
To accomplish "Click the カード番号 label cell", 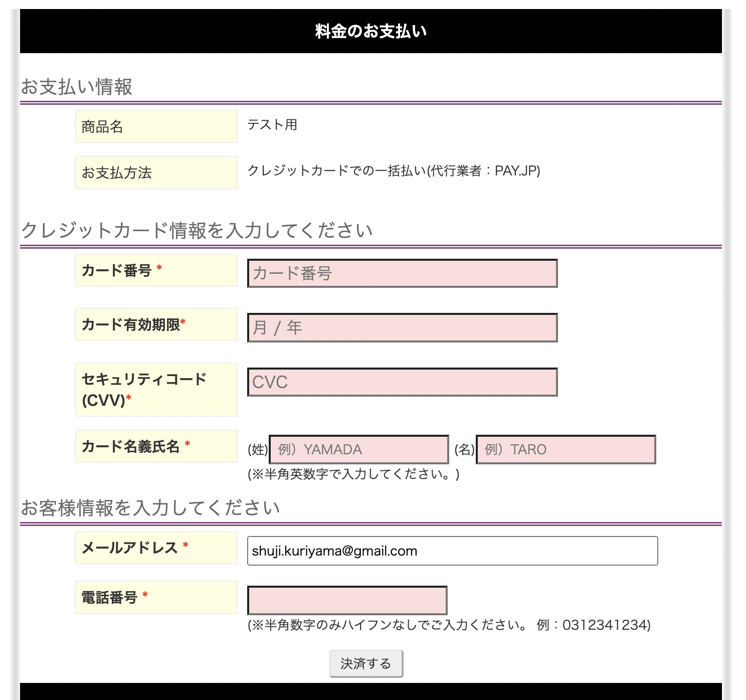I will point(155,270).
